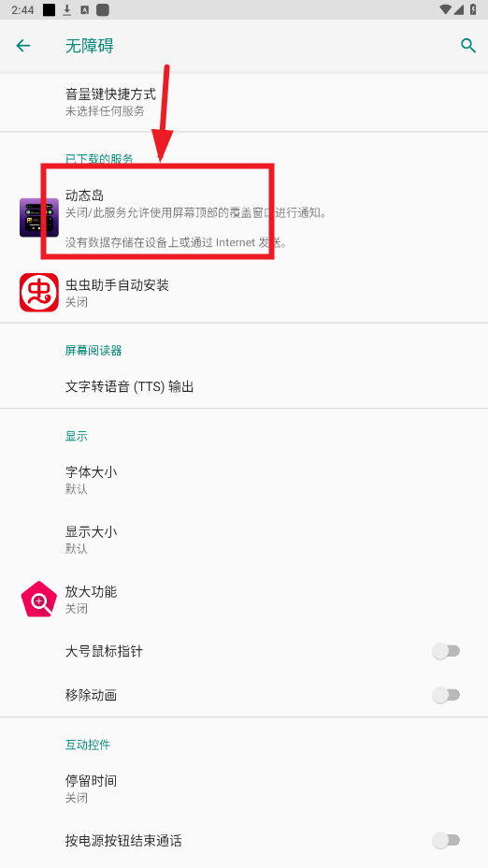Image resolution: width=488 pixels, height=868 pixels.
Task: Open 字体大小 setting
Action: [x=244, y=480]
